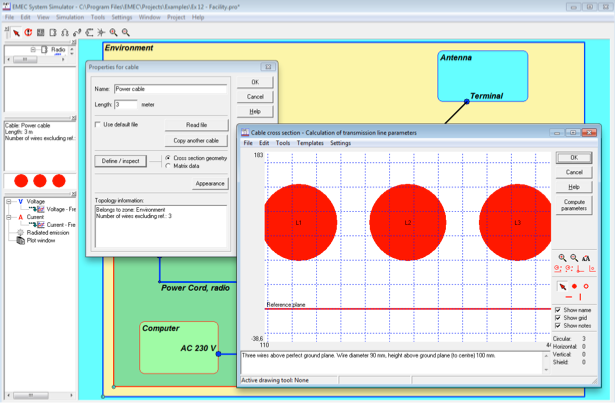Select the vertical conductor drawing tool

coord(580,297)
